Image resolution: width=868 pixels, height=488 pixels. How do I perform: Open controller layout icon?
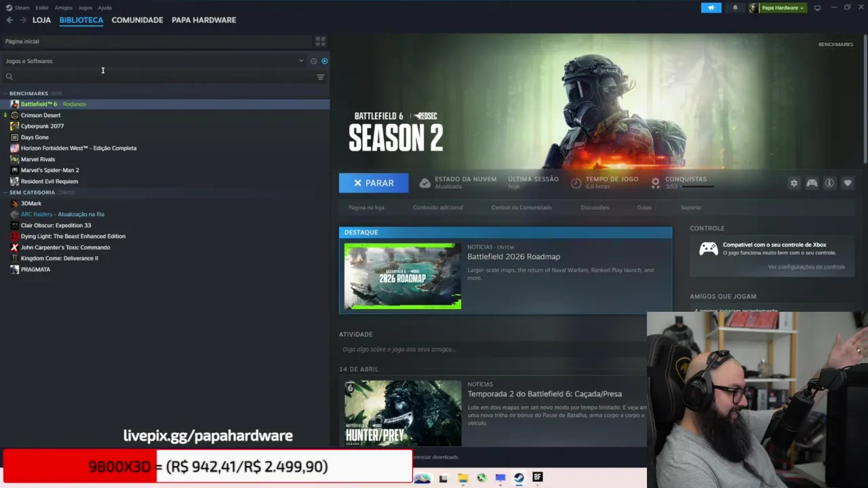point(812,183)
